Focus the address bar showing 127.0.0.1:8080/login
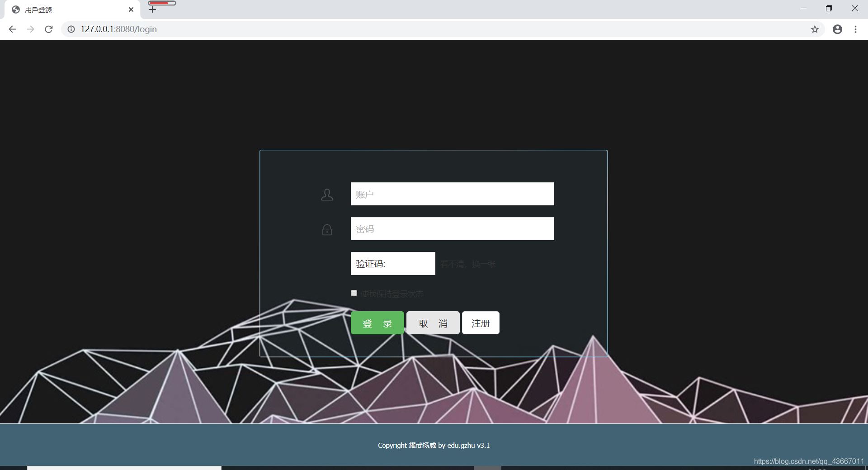 click(x=407, y=29)
